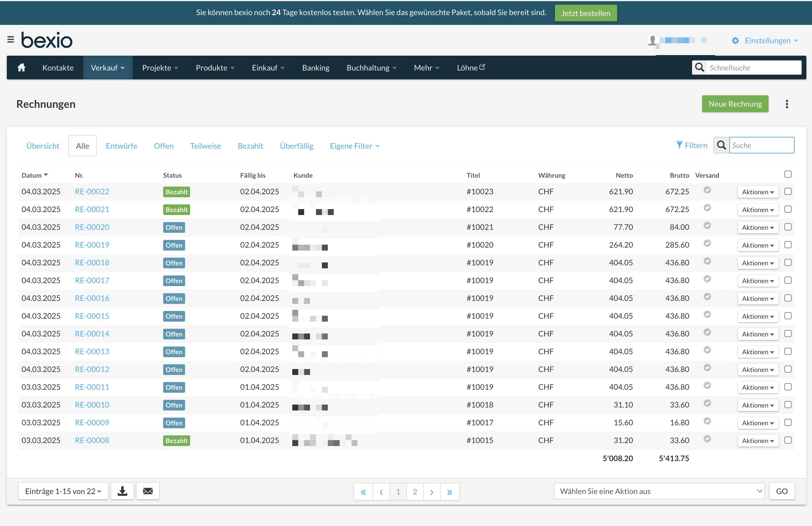Go to last page with double-arrow
812x526 pixels.
[x=449, y=492]
